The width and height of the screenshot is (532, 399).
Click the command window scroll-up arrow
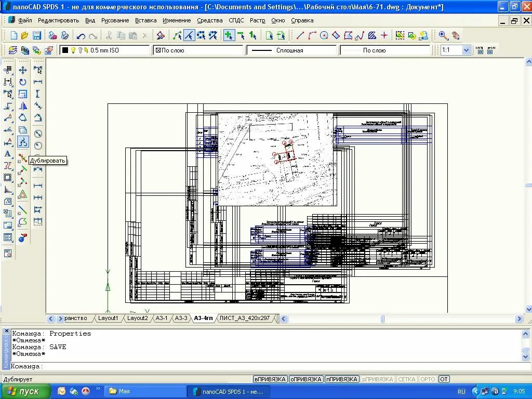pyautogui.click(x=525, y=334)
